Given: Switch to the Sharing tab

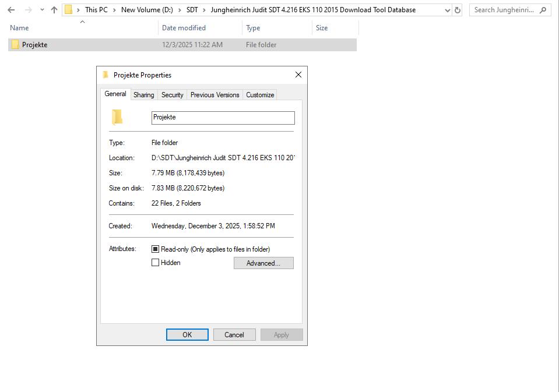Looking at the screenshot, I should [143, 95].
